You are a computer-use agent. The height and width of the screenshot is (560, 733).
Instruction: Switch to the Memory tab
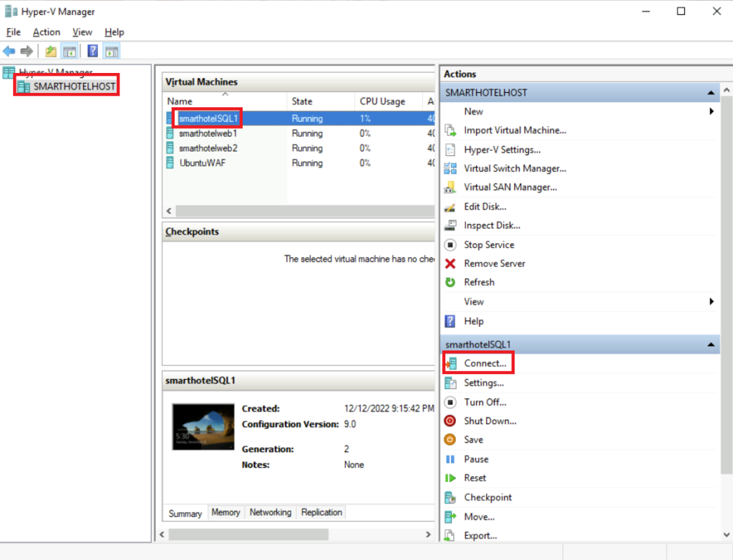click(225, 512)
